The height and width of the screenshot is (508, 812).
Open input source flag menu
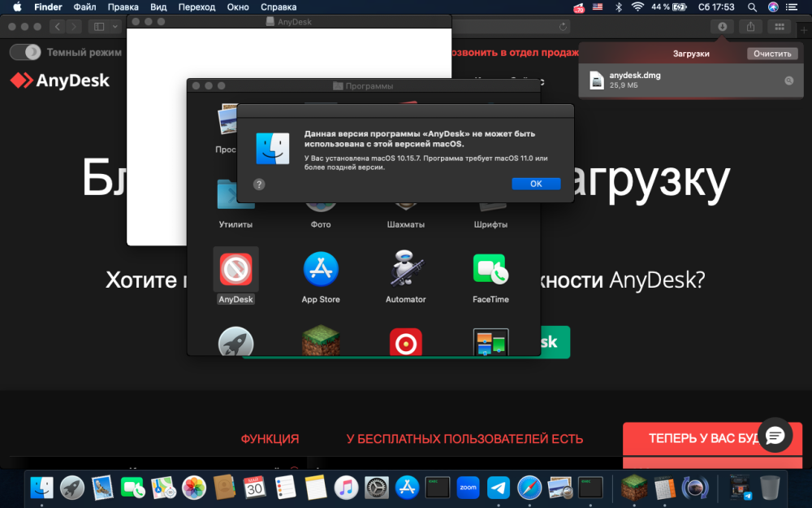[598, 7]
